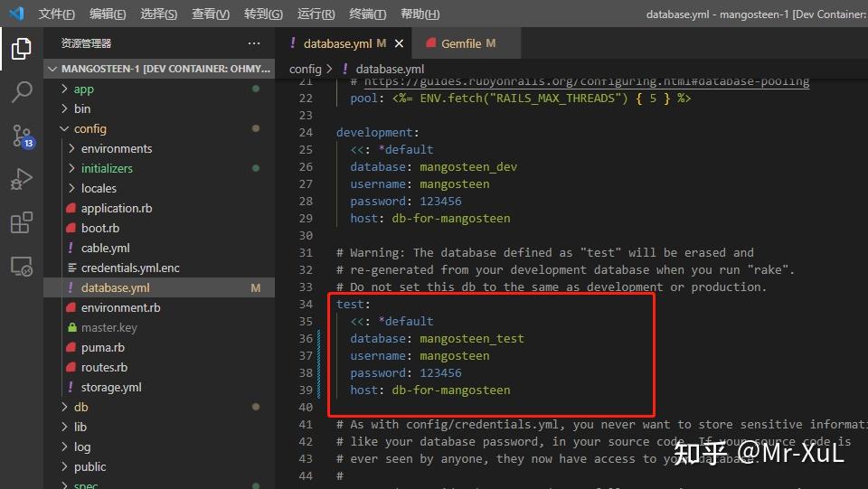Collapse the MANGOSTEEN-1 workspace root
Image resolution: width=868 pixels, height=489 pixels.
coord(159,69)
